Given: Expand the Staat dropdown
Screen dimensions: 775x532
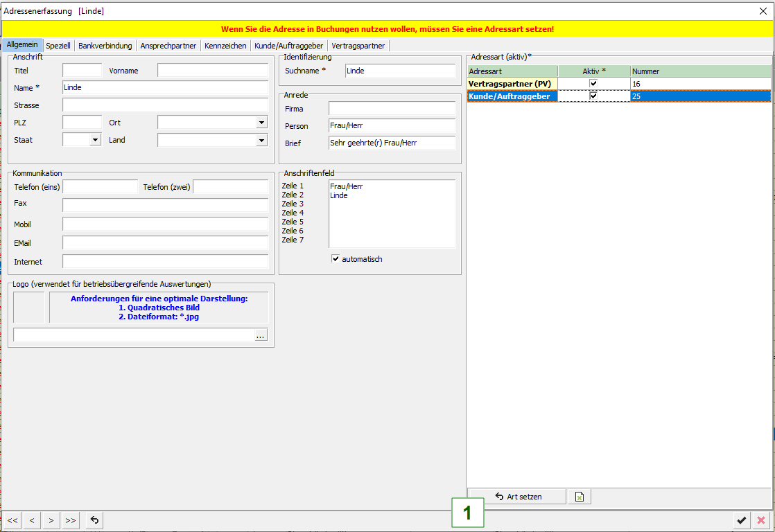Looking at the screenshot, I should click(95, 140).
